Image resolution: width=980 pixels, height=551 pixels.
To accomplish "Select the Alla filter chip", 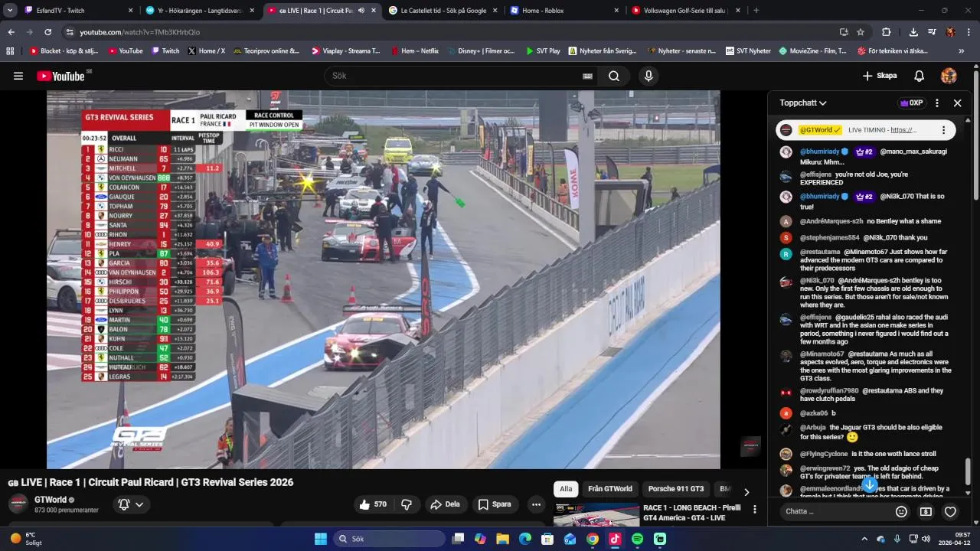I will (566, 489).
